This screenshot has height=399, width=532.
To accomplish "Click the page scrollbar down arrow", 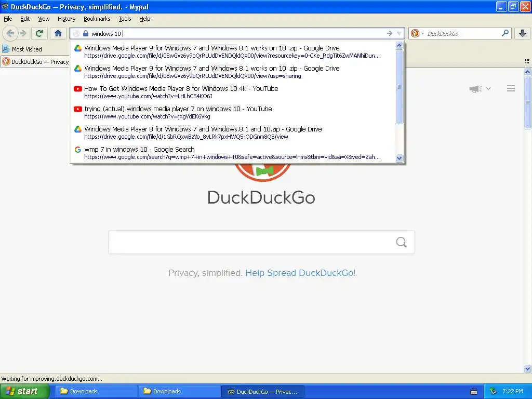I will pos(527,368).
